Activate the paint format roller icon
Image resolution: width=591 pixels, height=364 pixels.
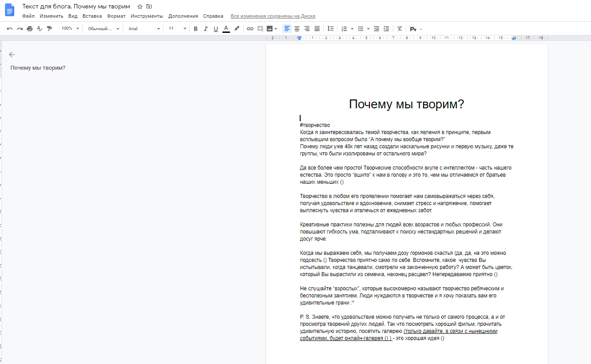click(x=49, y=28)
